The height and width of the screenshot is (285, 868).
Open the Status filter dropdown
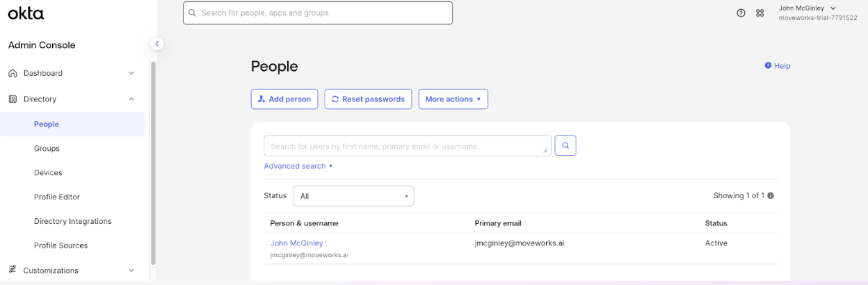(x=353, y=196)
